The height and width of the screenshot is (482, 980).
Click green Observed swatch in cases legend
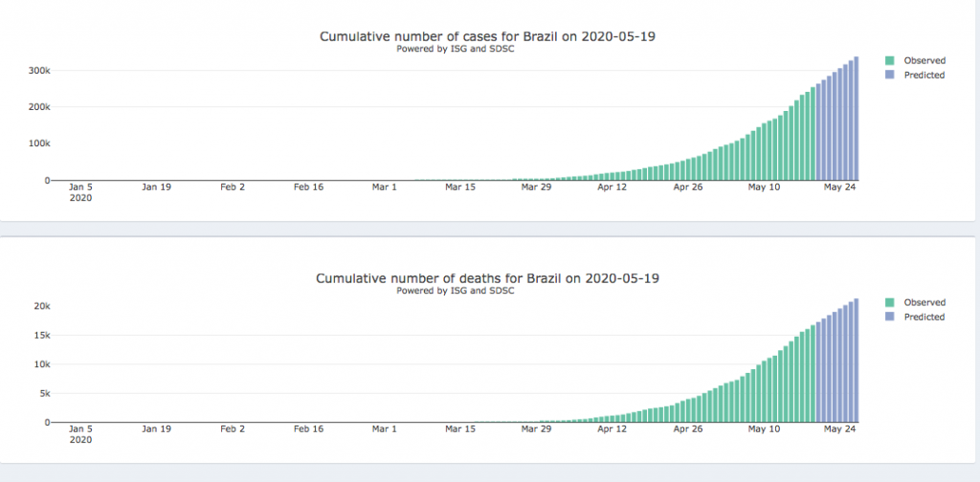pos(891,60)
